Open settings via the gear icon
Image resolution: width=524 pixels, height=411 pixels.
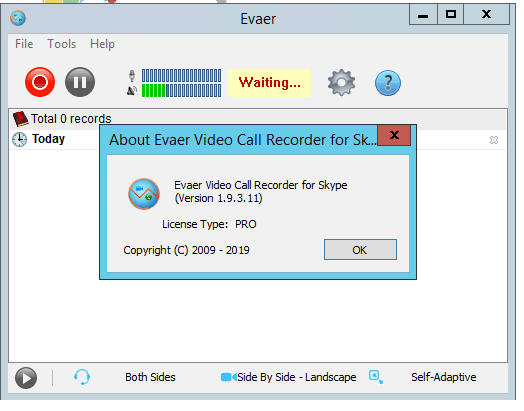point(342,83)
